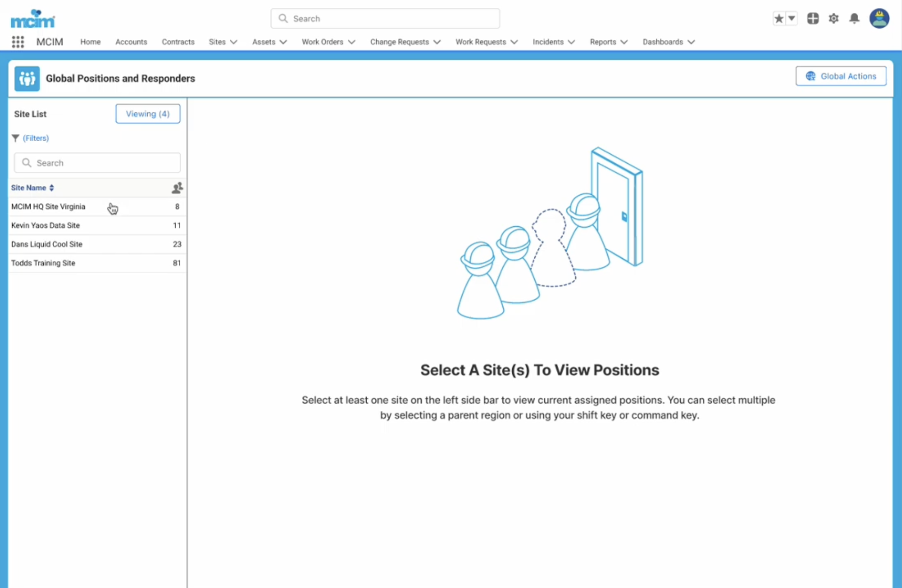
Task: Click the filter funnel icon
Action: (x=16, y=138)
